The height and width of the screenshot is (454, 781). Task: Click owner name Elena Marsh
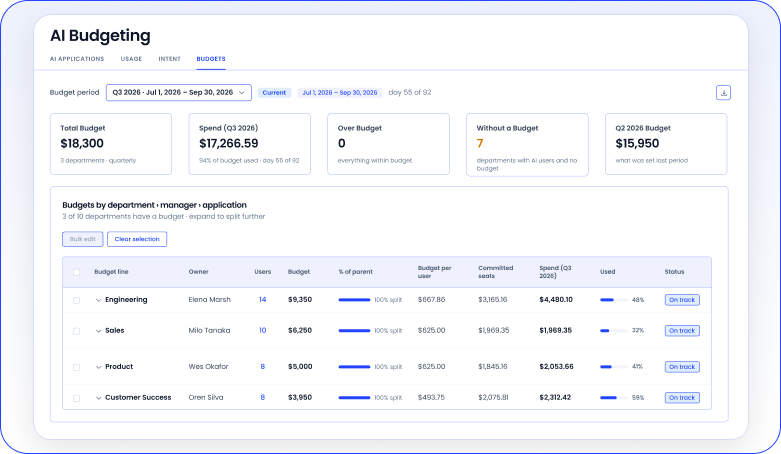(x=210, y=300)
